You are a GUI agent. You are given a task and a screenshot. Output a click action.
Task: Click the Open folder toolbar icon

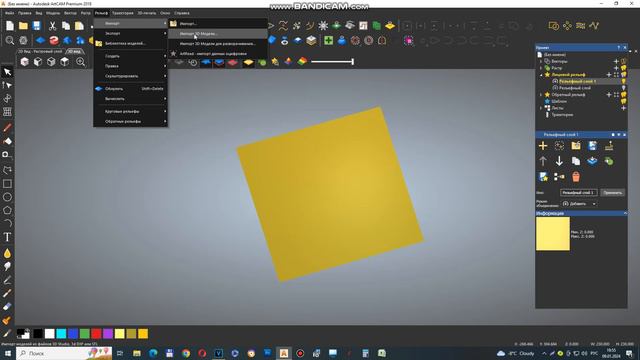23,26
